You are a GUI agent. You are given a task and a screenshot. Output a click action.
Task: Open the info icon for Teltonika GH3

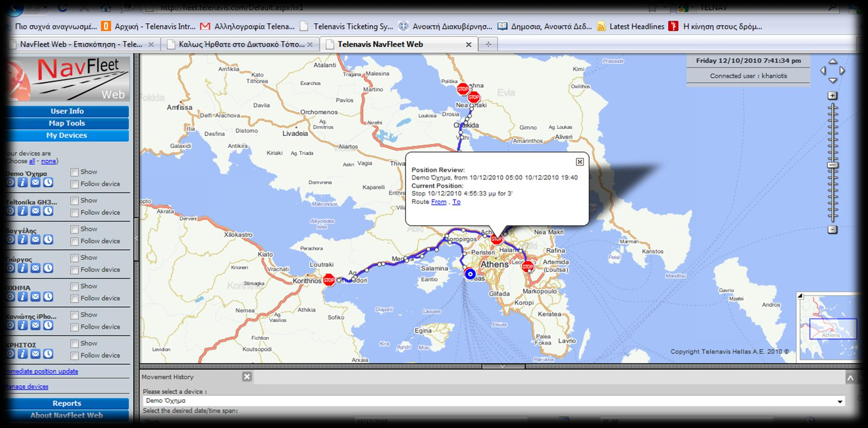pos(22,211)
